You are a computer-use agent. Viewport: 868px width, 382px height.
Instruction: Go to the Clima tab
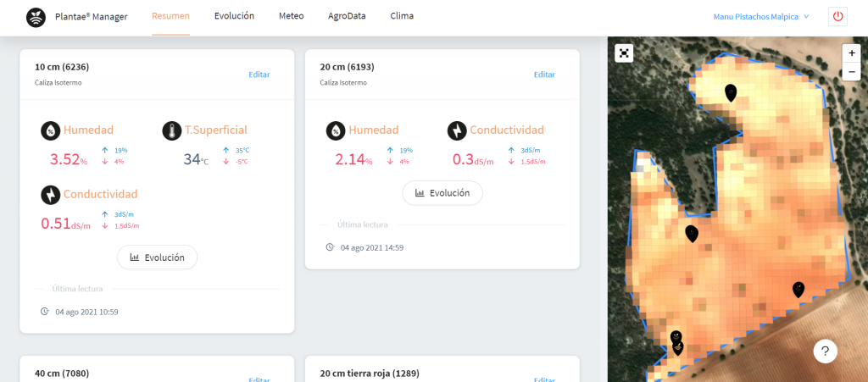401,16
